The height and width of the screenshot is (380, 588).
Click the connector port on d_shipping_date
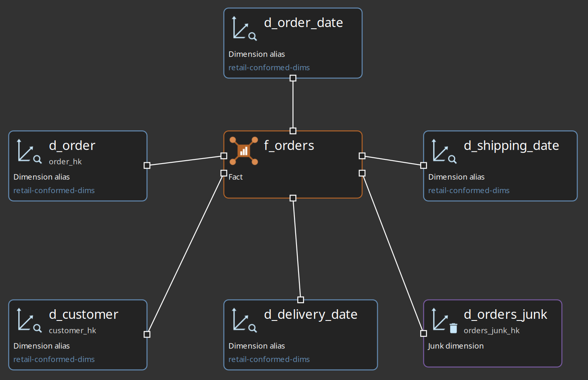424,165
